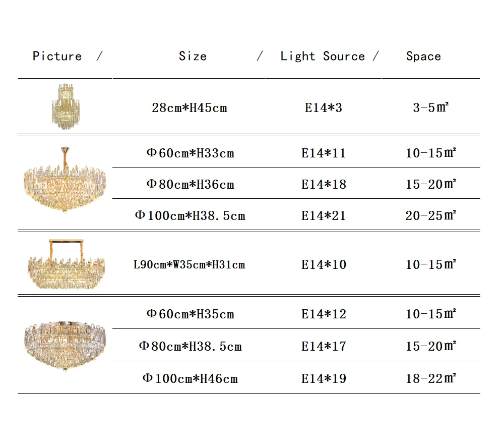
Task: Choose the Φ100cm*H38.5cm size entry
Action: (x=190, y=215)
